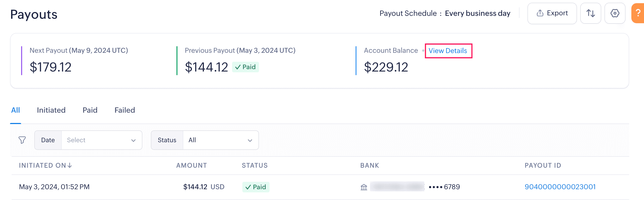The width and height of the screenshot is (644, 209).
Task: Click the sort arrow beside Initiated On
Action: [70, 165]
